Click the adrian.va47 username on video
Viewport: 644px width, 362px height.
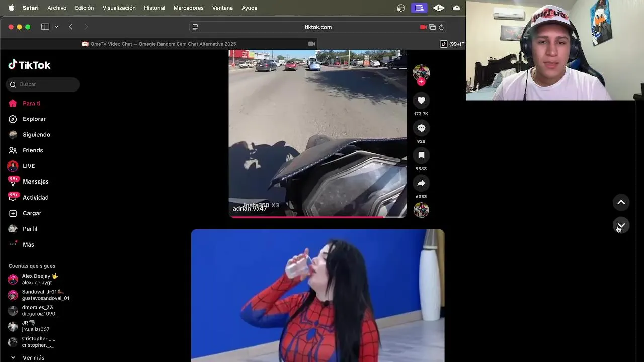pos(250,209)
